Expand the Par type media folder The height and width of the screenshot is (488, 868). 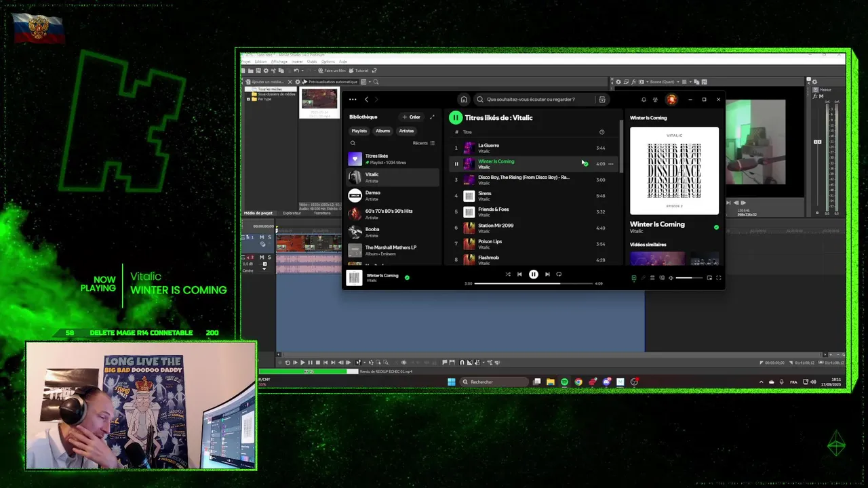pos(248,99)
